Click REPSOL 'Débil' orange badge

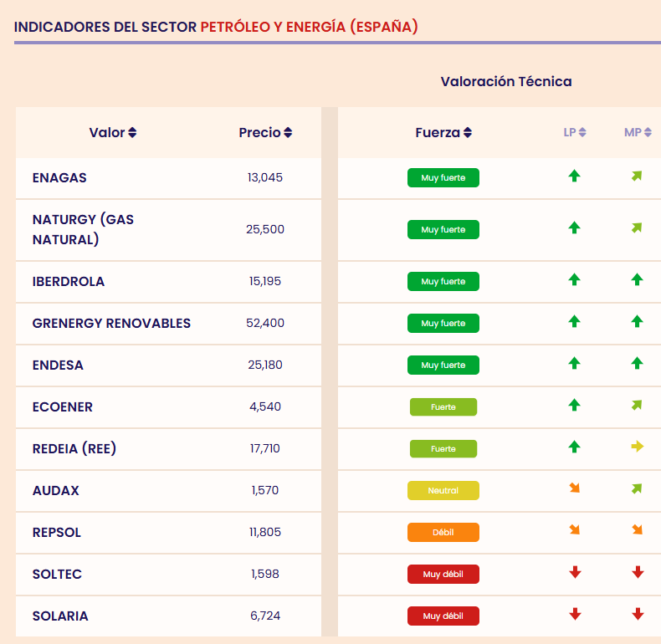(x=443, y=533)
